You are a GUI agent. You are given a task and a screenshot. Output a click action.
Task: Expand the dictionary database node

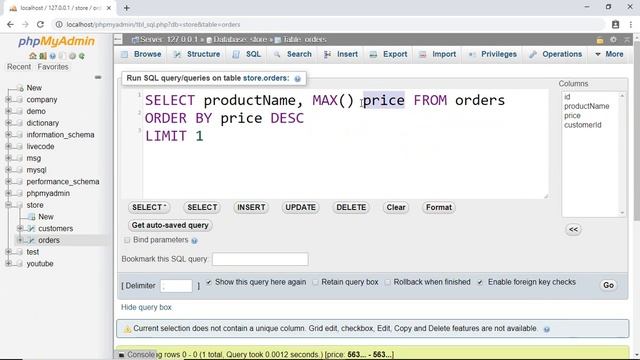coord(8,123)
